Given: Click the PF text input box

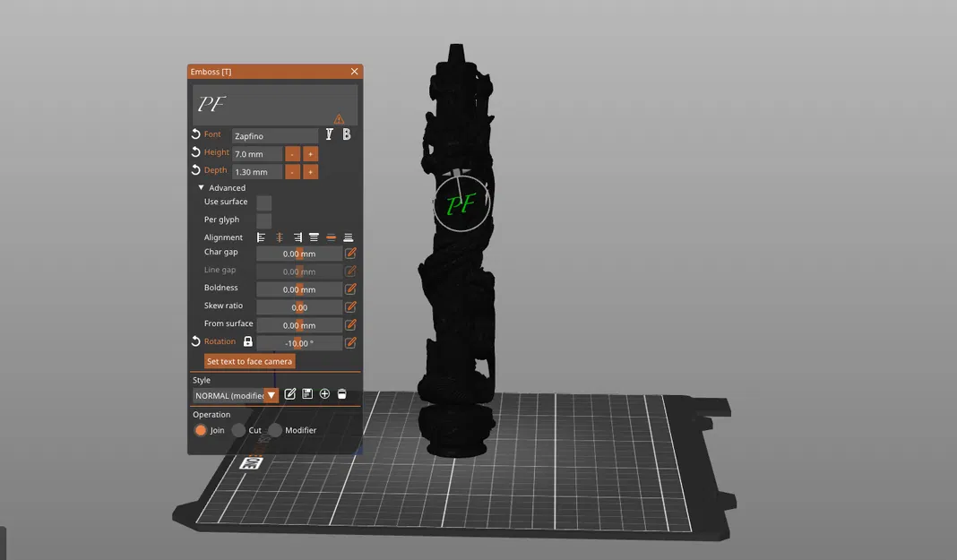Looking at the screenshot, I should (275, 105).
